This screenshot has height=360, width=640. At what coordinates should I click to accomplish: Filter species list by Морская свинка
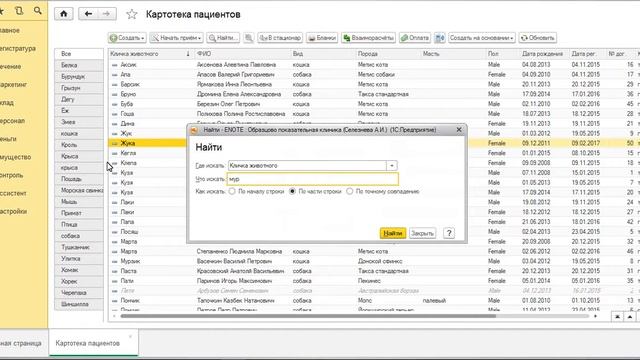click(x=79, y=190)
